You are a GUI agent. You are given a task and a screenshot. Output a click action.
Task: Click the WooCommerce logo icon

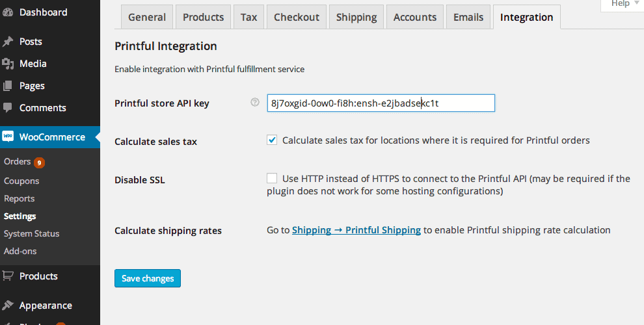8,136
